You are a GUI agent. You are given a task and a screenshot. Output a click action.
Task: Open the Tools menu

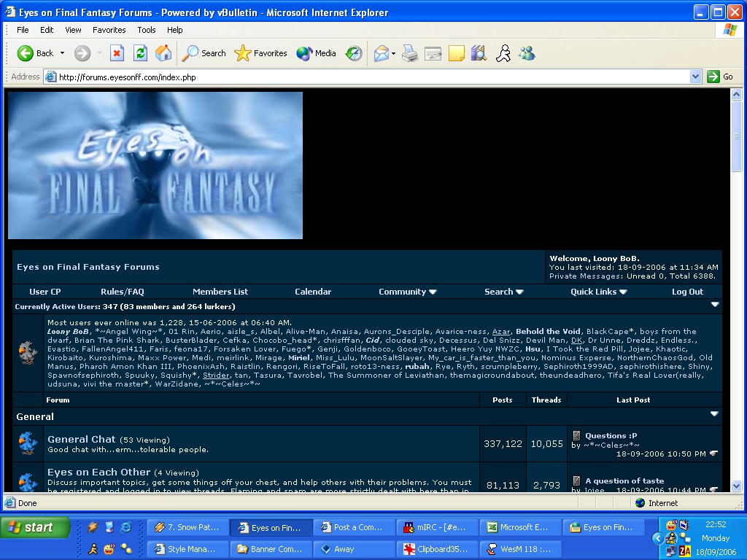click(147, 29)
